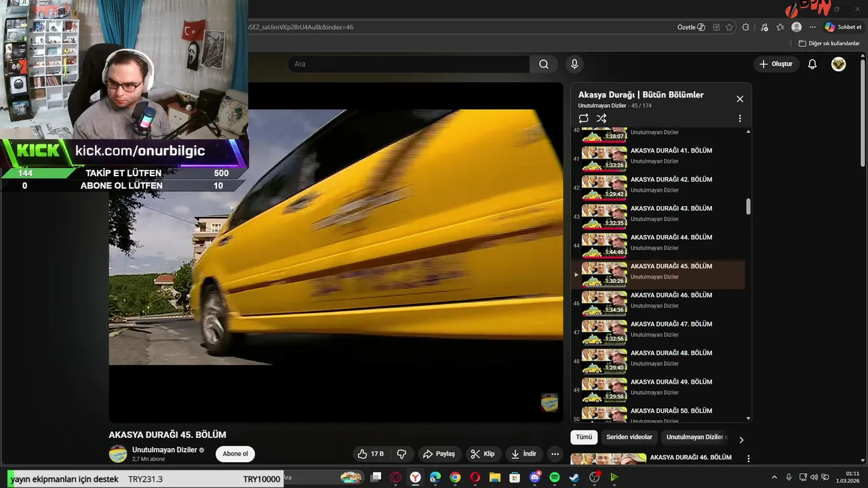Screen dimensions: 868x488
Task: Open more actions menu below video
Action: click(x=555, y=454)
